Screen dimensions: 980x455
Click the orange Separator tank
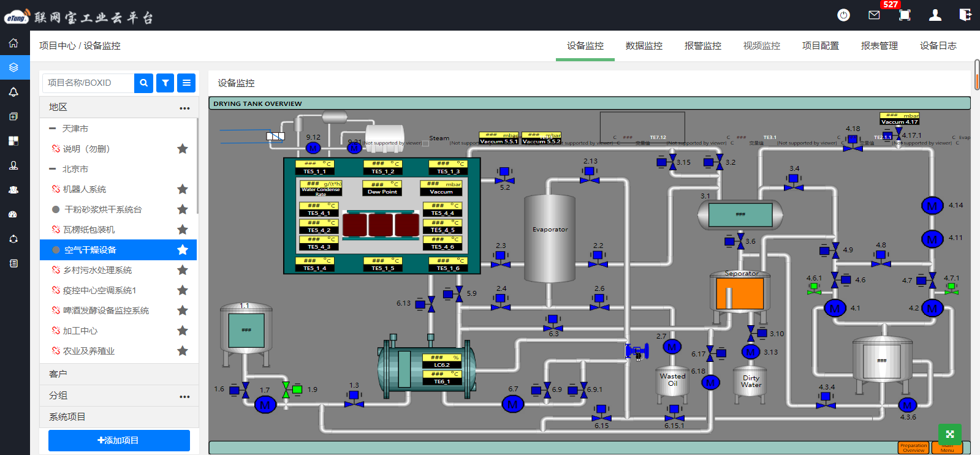coord(740,294)
